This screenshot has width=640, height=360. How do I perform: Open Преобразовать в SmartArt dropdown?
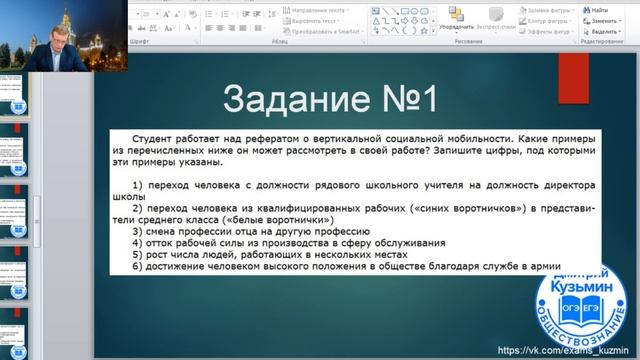[323, 31]
